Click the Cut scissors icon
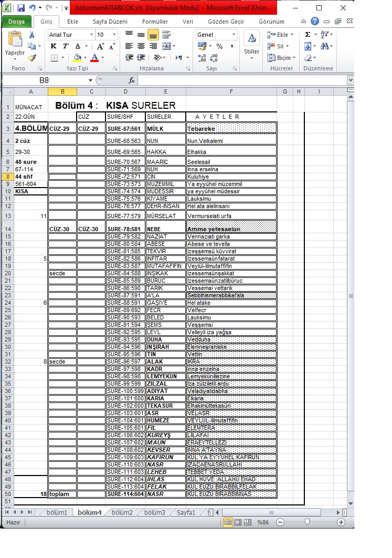This screenshot has width=392, height=558. click(x=32, y=35)
